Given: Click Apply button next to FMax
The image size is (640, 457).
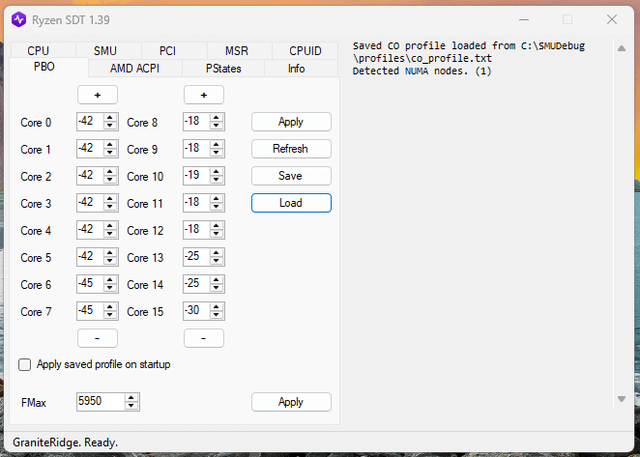Looking at the screenshot, I should pyautogui.click(x=291, y=402).
